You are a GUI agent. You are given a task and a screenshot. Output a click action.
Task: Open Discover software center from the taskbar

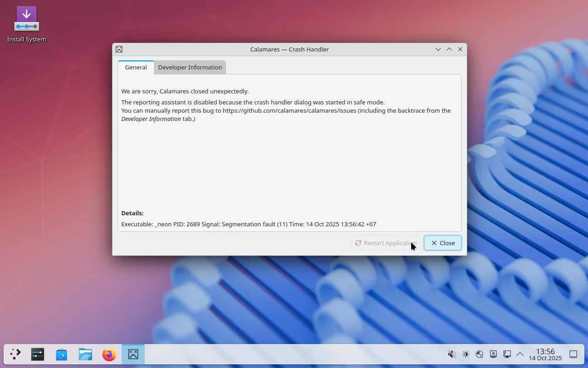tap(62, 354)
